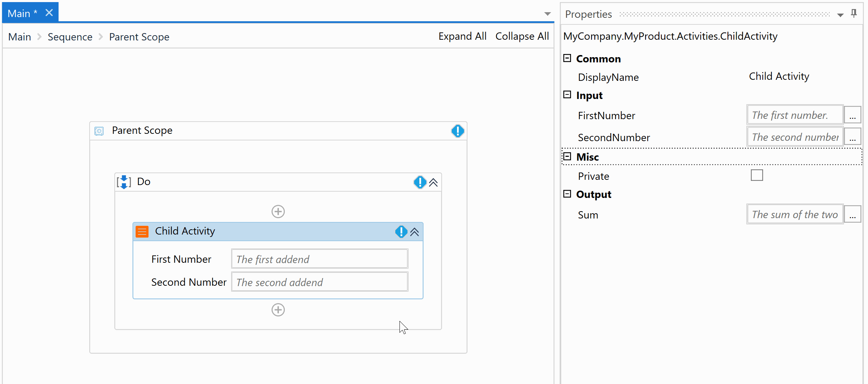Click the Parent Scope warning icon

[x=457, y=131]
